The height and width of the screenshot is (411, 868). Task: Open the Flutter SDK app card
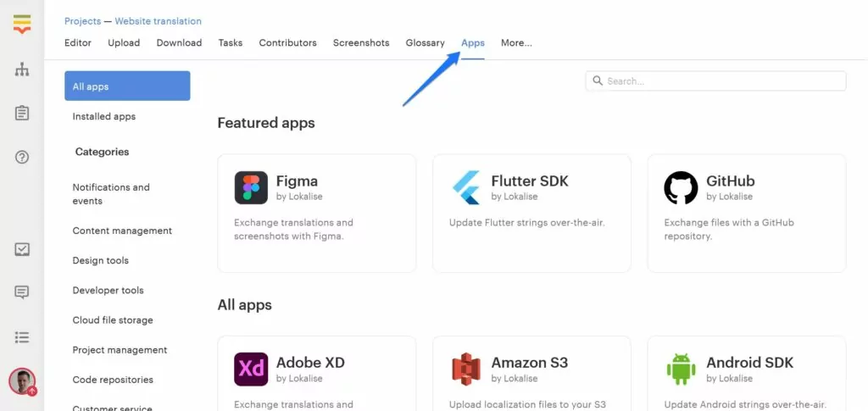[531, 213]
